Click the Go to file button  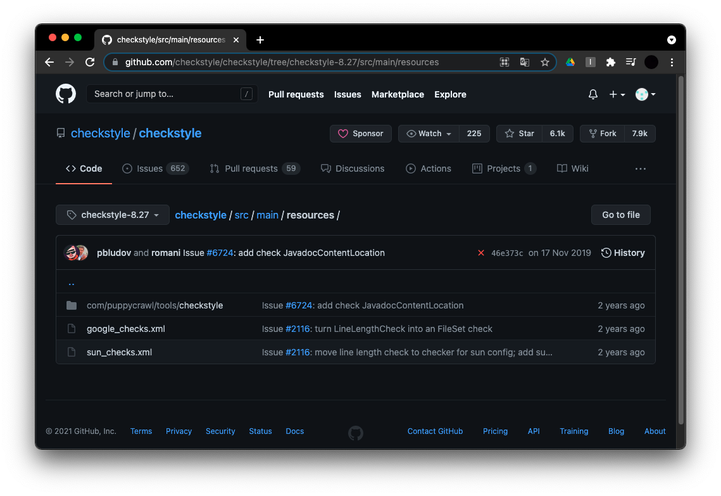click(620, 215)
